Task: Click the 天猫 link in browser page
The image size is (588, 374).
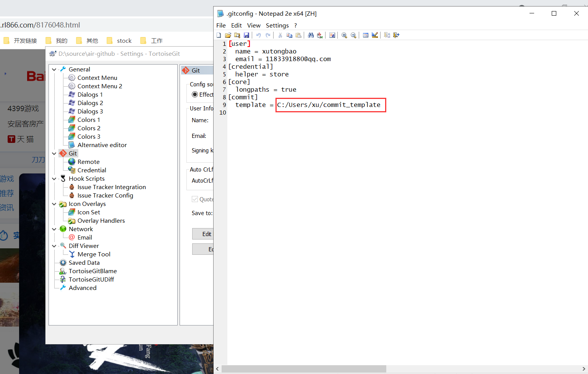Action: pyautogui.click(x=21, y=139)
